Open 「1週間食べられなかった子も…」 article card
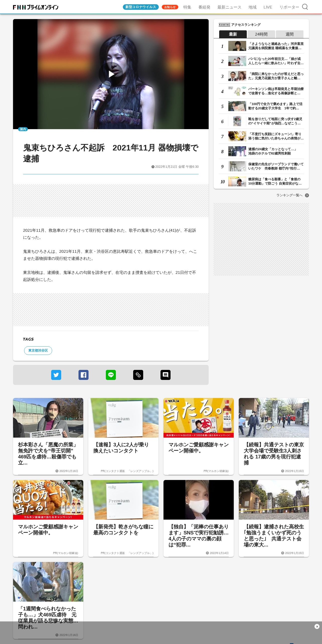Screen dimensions: 322x644 click(x=48, y=600)
